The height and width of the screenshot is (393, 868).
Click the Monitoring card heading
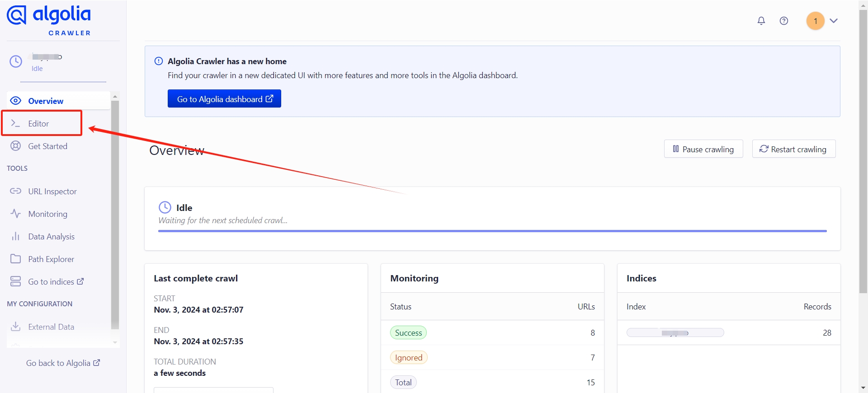click(x=415, y=278)
